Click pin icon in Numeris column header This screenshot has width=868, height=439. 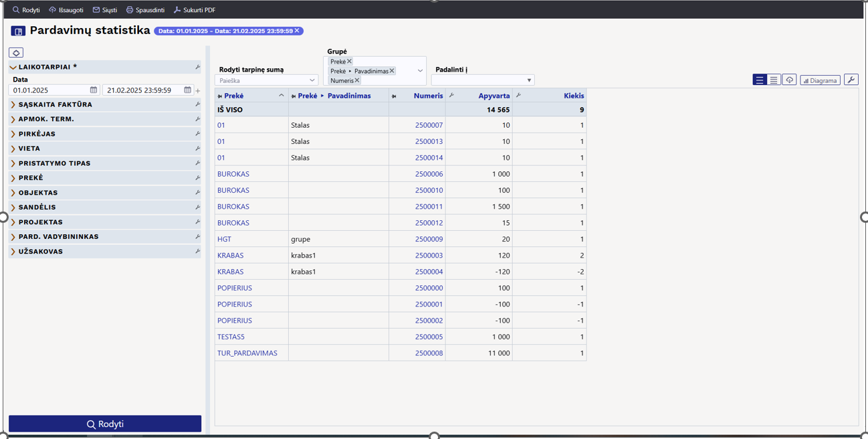(x=394, y=96)
